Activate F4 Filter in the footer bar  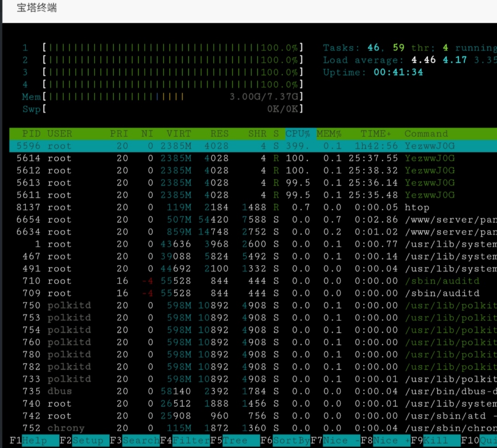(185, 440)
